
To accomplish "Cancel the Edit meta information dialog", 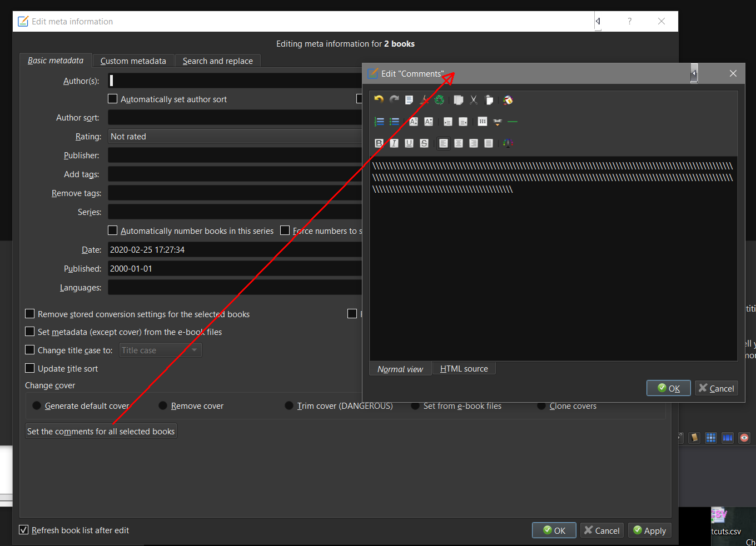I will pyautogui.click(x=602, y=530).
